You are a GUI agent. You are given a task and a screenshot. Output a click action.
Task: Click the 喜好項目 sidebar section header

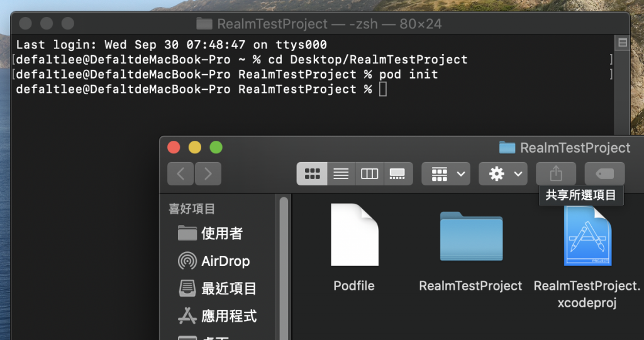click(x=192, y=209)
